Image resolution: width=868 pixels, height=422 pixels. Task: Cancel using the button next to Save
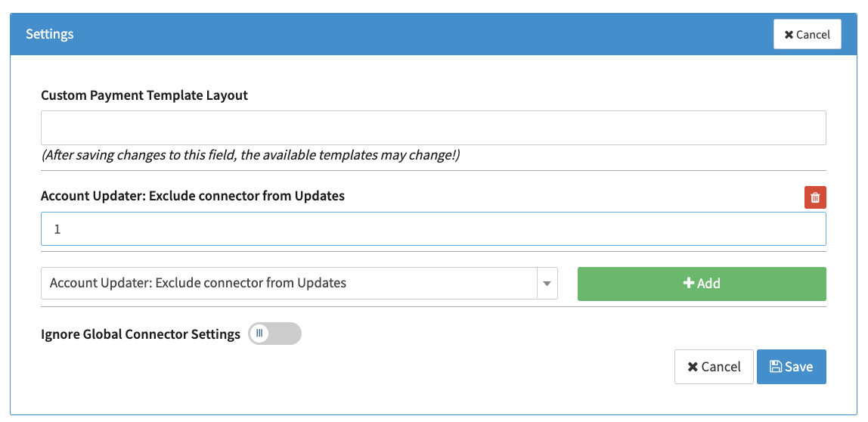[x=713, y=367]
